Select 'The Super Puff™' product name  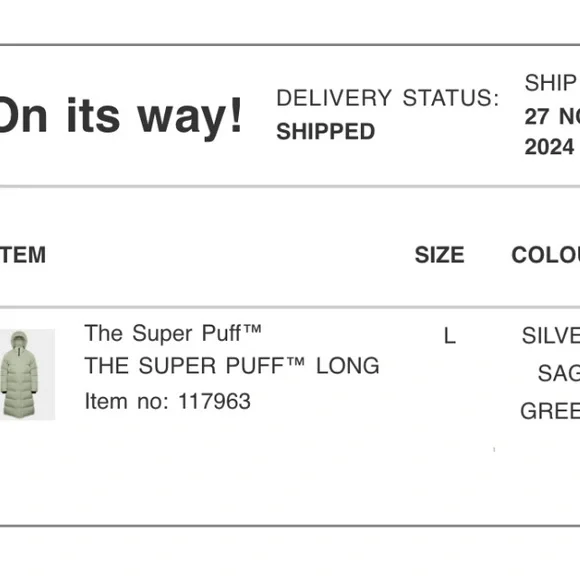point(173,333)
